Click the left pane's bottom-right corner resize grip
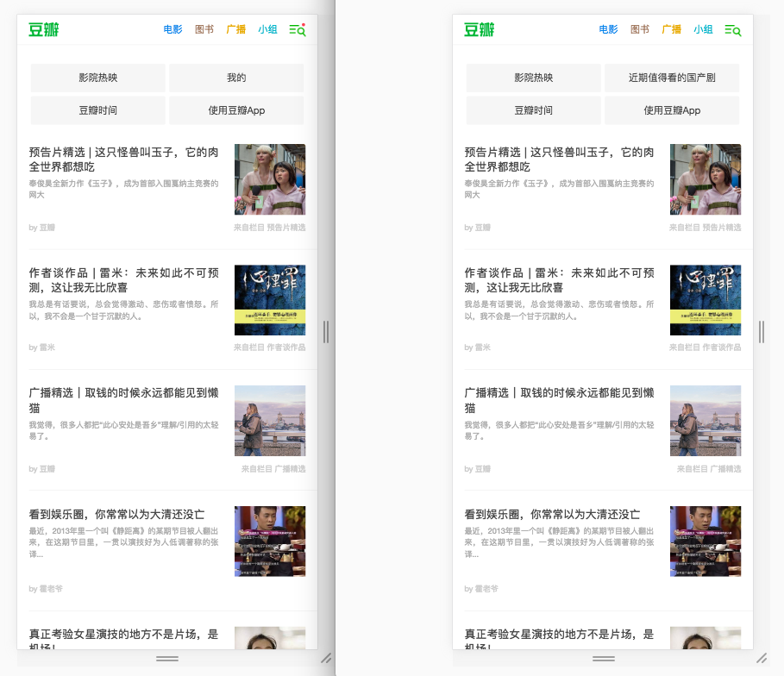The width and height of the screenshot is (784, 676). (x=326, y=658)
